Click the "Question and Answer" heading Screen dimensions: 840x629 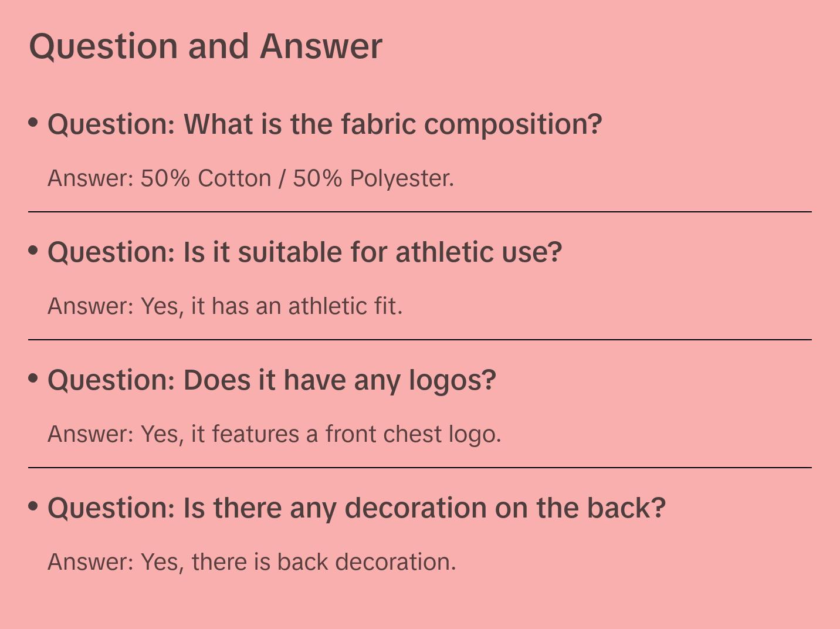[205, 46]
